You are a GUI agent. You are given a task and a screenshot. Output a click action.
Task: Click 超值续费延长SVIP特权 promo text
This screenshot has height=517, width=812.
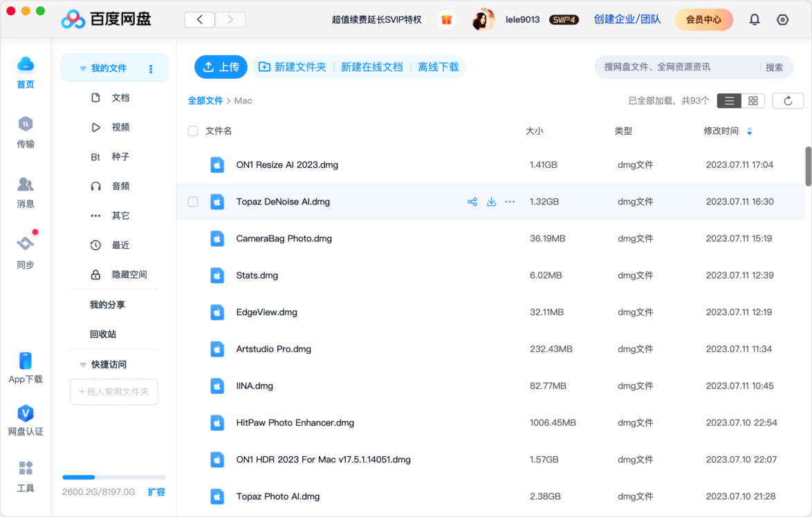click(376, 19)
